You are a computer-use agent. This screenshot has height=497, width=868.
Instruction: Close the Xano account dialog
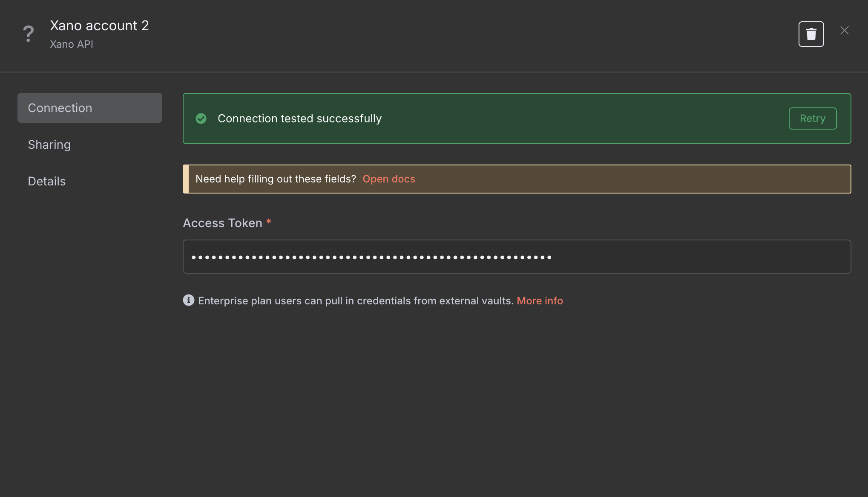[x=845, y=30]
